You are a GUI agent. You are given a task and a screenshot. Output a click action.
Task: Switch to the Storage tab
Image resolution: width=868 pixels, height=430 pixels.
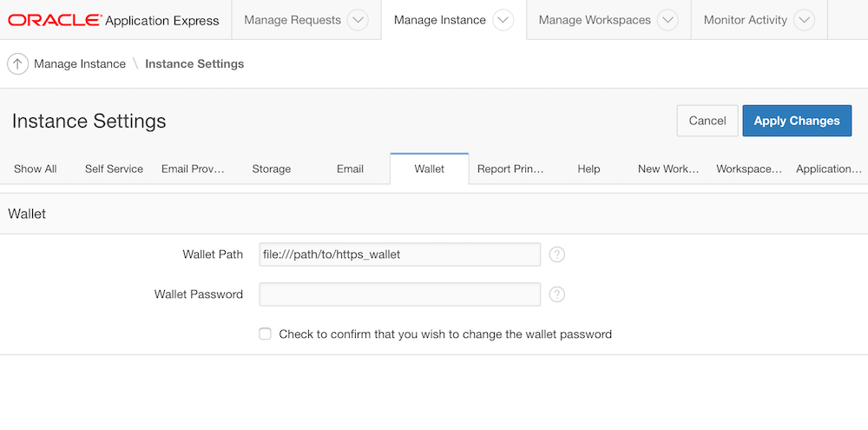pyautogui.click(x=271, y=169)
